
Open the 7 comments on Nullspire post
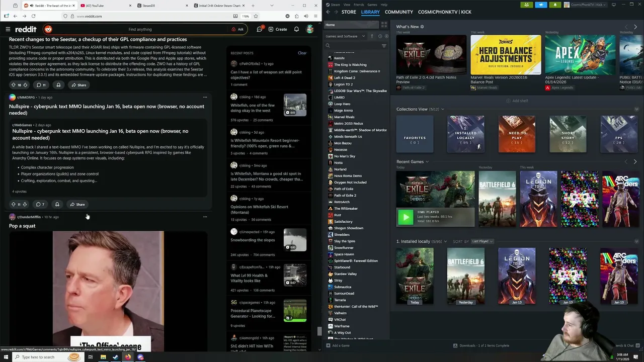click(40, 204)
